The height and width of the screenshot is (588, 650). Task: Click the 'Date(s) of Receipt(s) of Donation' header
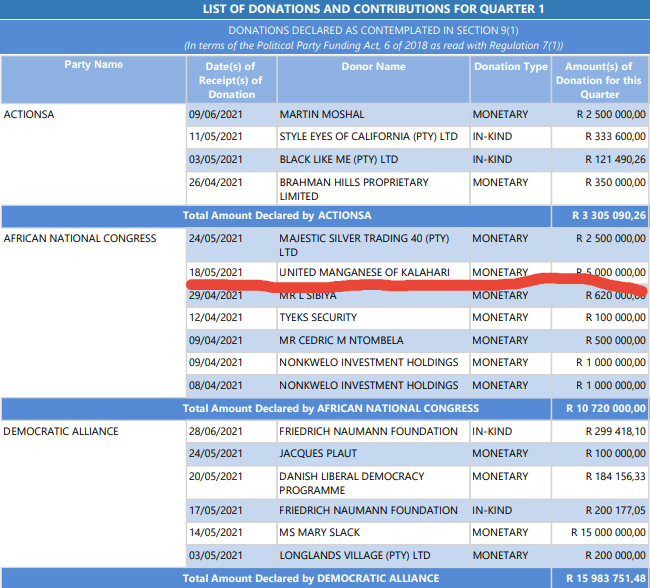pyautogui.click(x=231, y=80)
